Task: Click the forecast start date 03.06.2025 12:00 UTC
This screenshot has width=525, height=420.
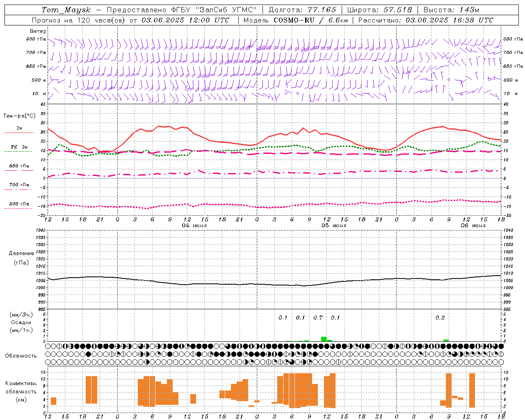Action: pos(185,20)
